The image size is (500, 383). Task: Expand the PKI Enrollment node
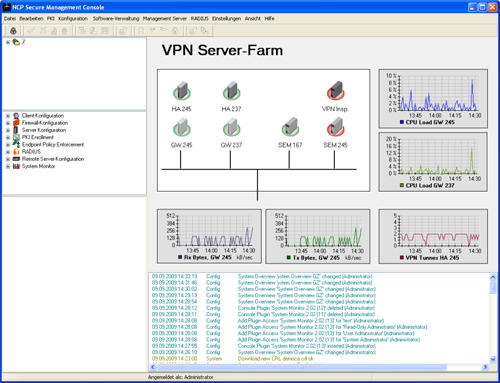(8, 137)
